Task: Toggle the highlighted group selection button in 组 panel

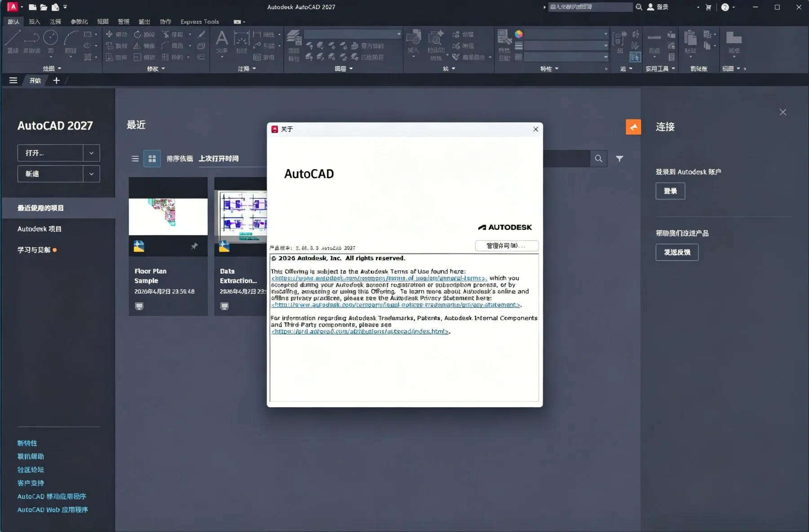Action: [x=635, y=57]
